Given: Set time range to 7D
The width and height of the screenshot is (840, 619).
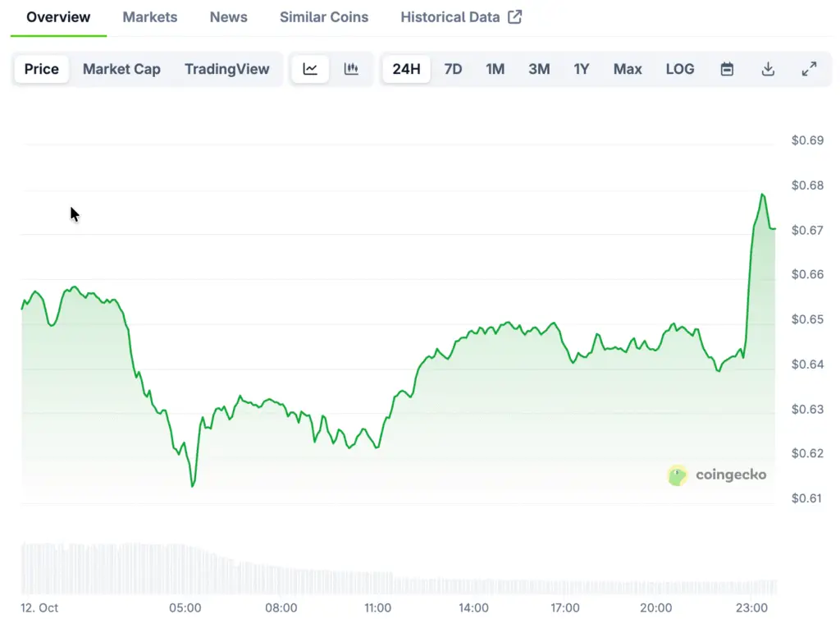Looking at the screenshot, I should click(x=453, y=69).
